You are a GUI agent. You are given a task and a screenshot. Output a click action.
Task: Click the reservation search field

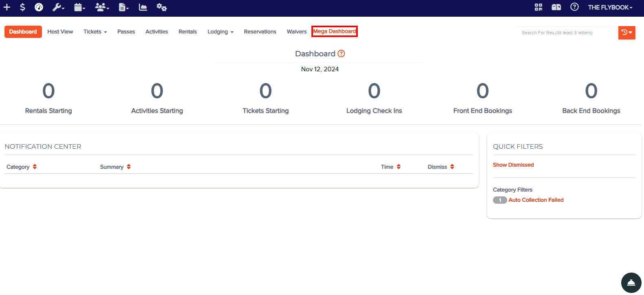click(567, 33)
